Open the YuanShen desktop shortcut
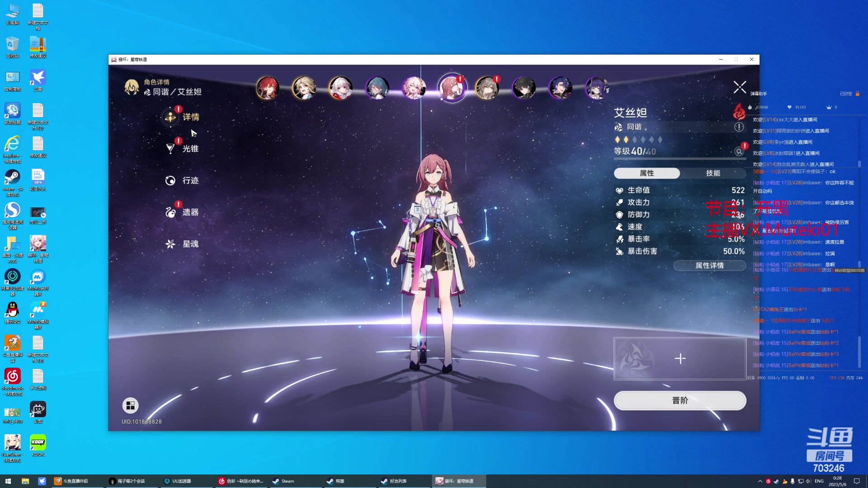The height and width of the screenshot is (488, 868). click(x=13, y=449)
